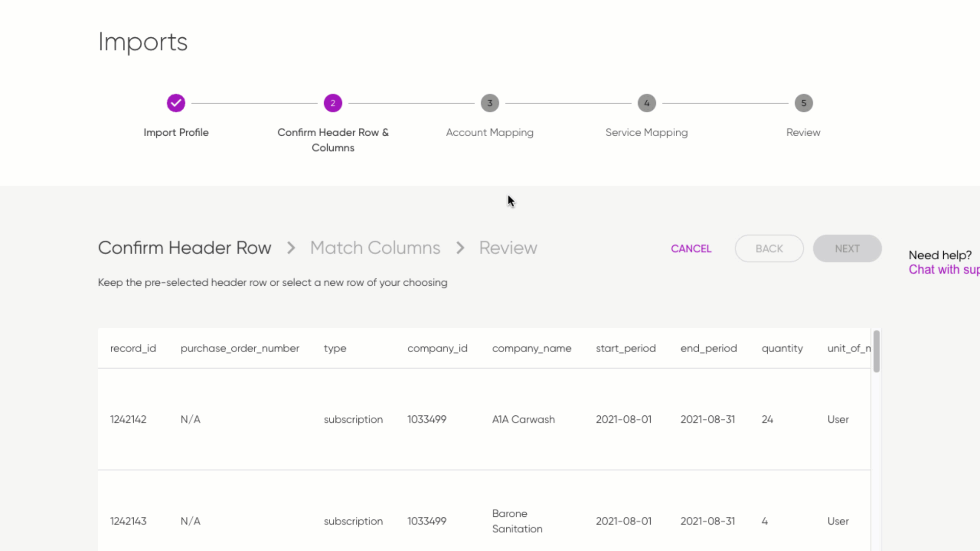The height and width of the screenshot is (551, 980).
Task: Click the completed Import Profile checkmark step
Action: point(176,103)
